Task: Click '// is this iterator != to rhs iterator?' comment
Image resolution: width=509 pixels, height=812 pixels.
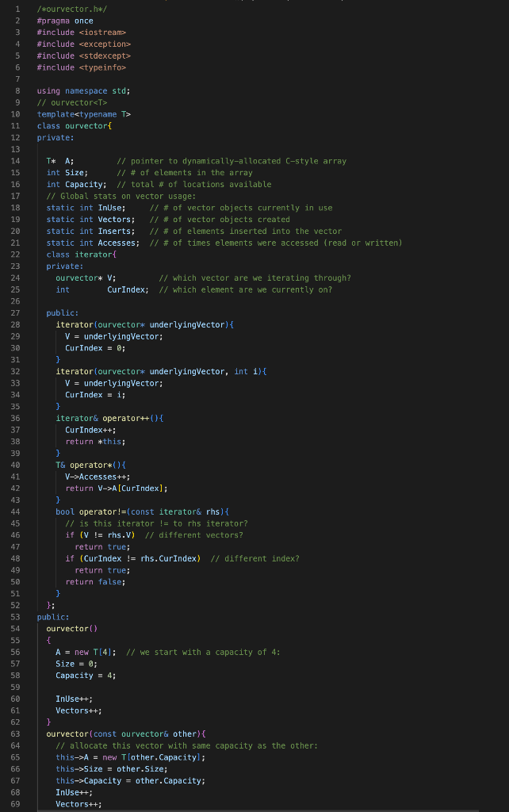Action: (156, 523)
